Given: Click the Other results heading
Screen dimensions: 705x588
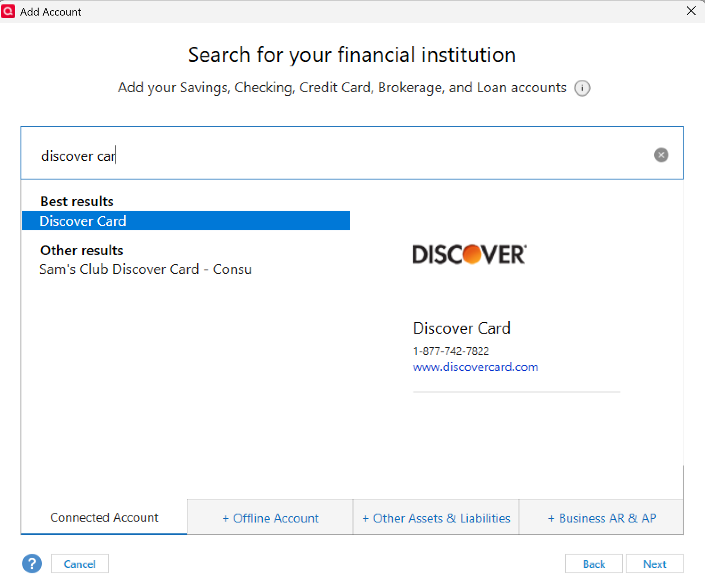Looking at the screenshot, I should click(x=82, y=250).
